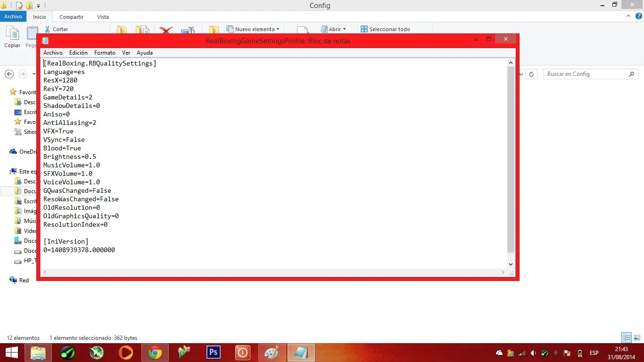
Task: Click Explorer forward navigation arrow
Action: pos(23,74)
